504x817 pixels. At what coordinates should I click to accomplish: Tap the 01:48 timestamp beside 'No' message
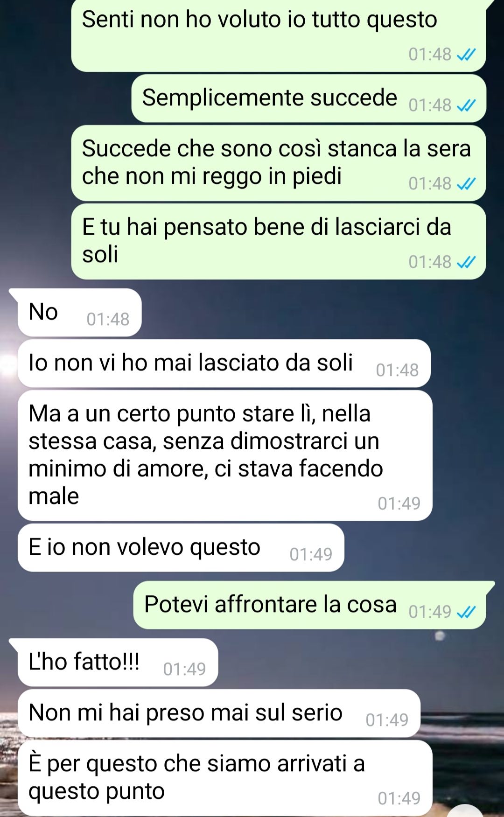(108, 320)
